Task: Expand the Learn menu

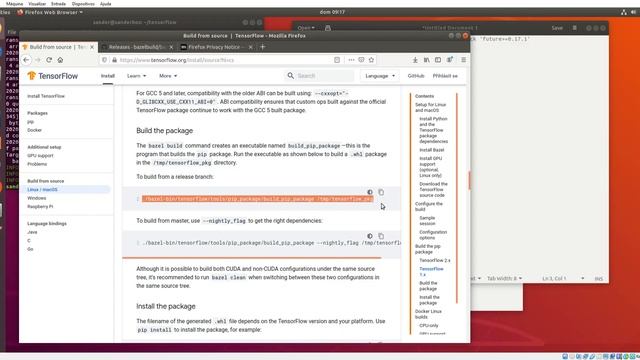Action: tap(136, 76)
